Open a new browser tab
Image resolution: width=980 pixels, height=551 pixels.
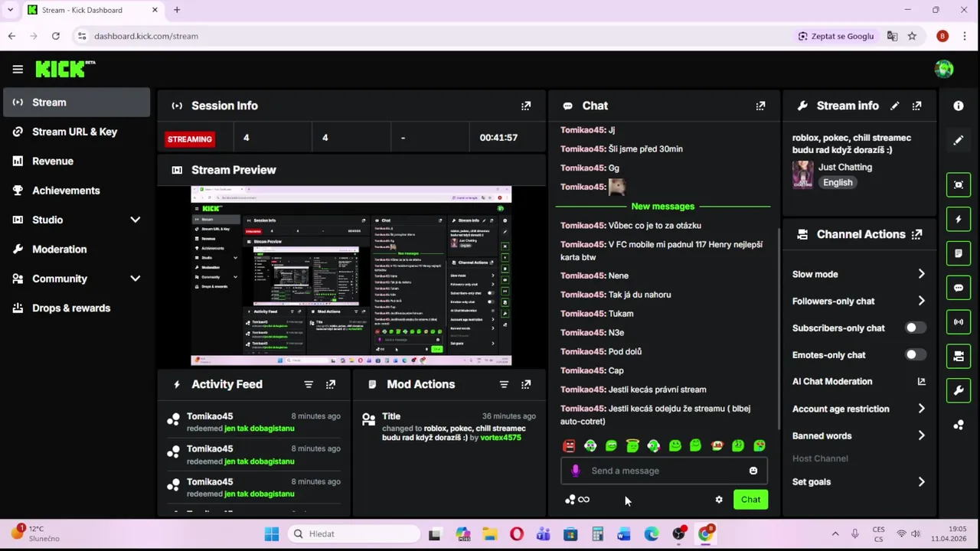click(x=177, y=10)
